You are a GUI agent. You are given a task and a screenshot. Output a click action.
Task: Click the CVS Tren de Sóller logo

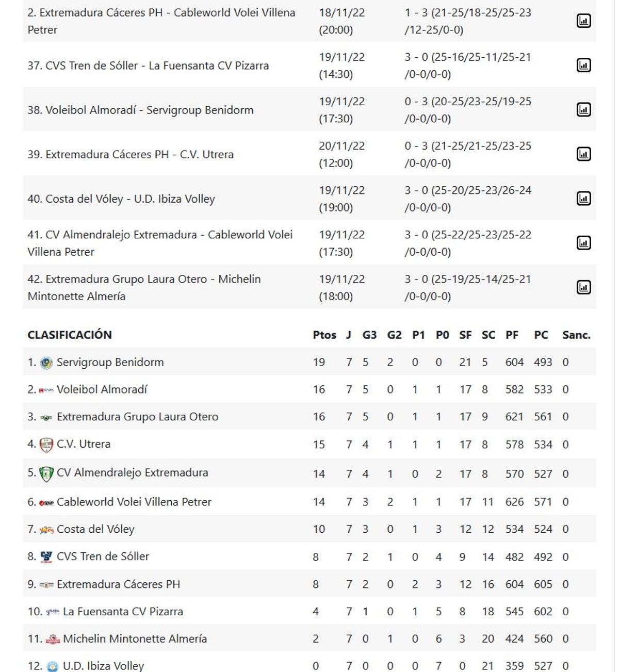pos(47,556)
